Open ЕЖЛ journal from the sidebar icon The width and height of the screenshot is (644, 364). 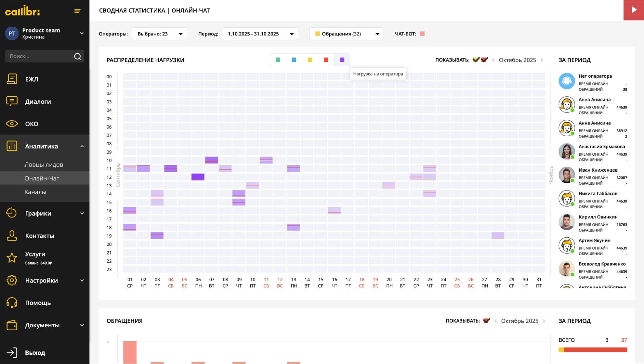click(12, 79)
